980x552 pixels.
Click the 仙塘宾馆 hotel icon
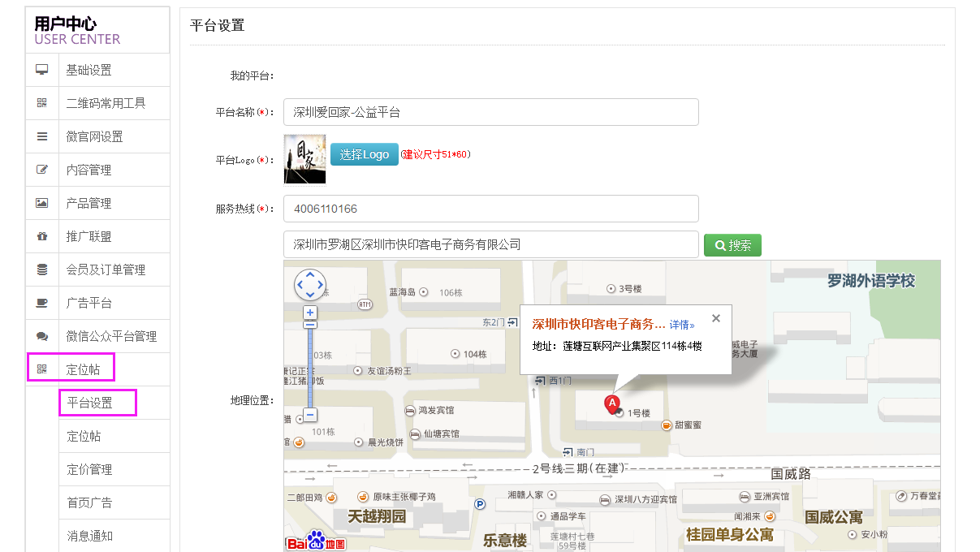[x=416, y=434]
